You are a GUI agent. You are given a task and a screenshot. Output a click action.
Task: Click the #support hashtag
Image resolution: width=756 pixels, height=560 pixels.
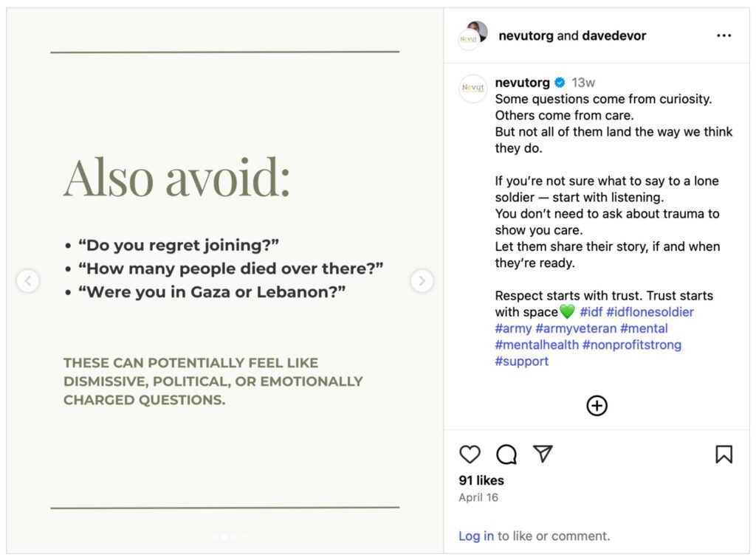point(522,361)
